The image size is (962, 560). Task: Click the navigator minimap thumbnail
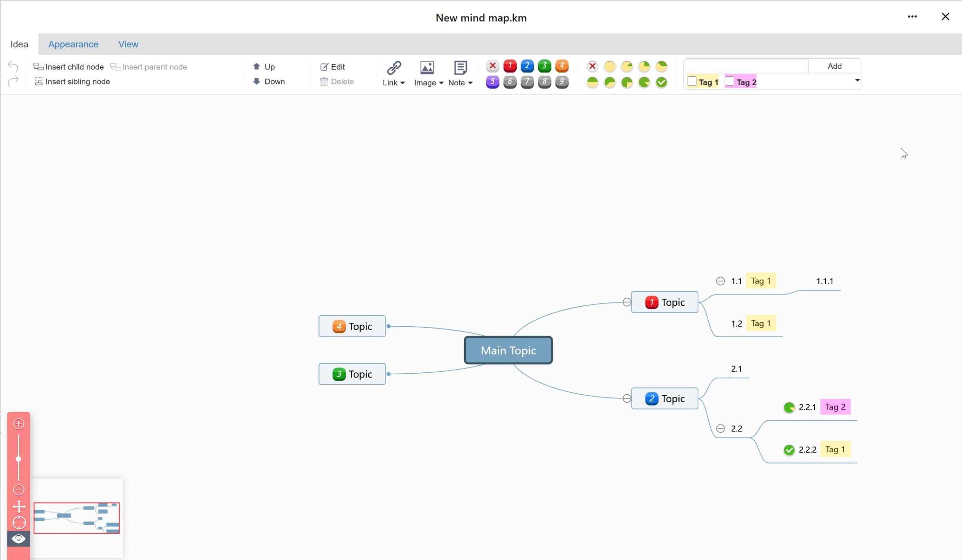point(77,518)
